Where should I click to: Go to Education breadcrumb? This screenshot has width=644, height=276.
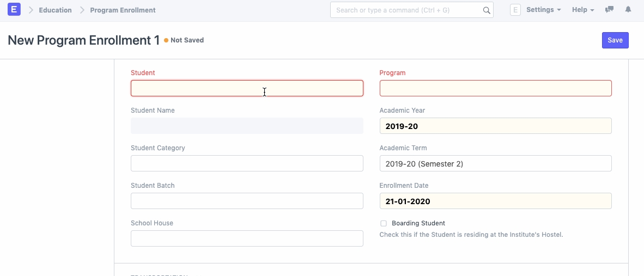coord(55,10)
